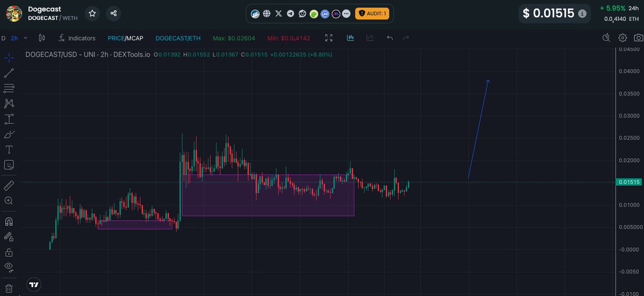This screenshot has height=296, width=644.
Task: Switch chart to MCAP mode
Action: pos(135,38)
